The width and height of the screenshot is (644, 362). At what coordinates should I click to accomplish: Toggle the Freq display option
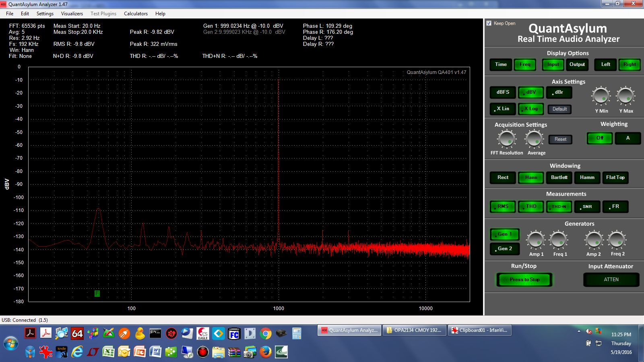pyautogui.click(x=525, y=64)
